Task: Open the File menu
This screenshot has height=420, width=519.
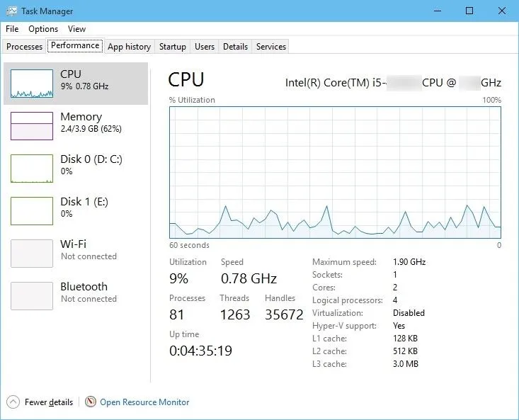Action: [x=12, y=29]
